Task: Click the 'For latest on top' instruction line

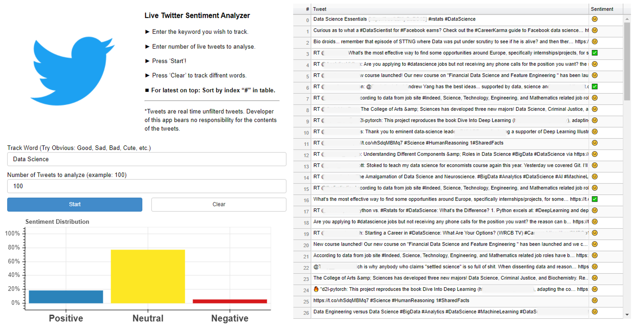Action: pos(210,90)
